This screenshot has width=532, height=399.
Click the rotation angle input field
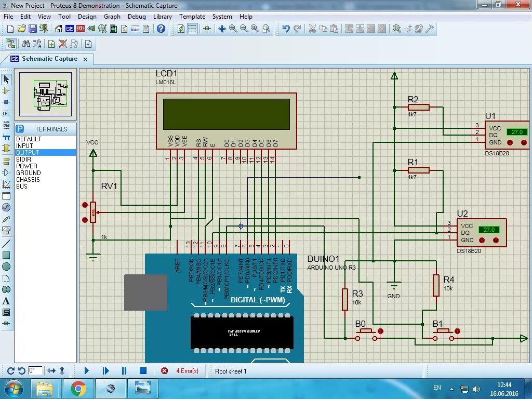[35, 370]
